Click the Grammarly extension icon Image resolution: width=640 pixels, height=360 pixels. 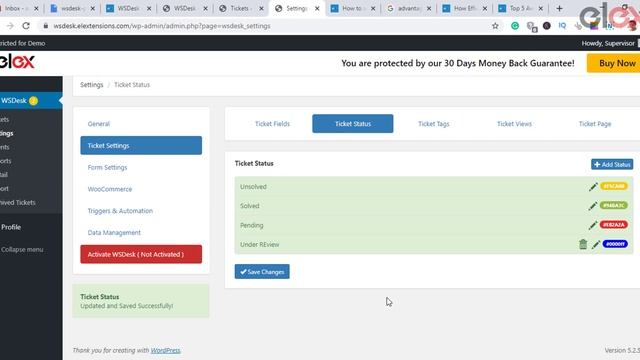tap(515, 26)
